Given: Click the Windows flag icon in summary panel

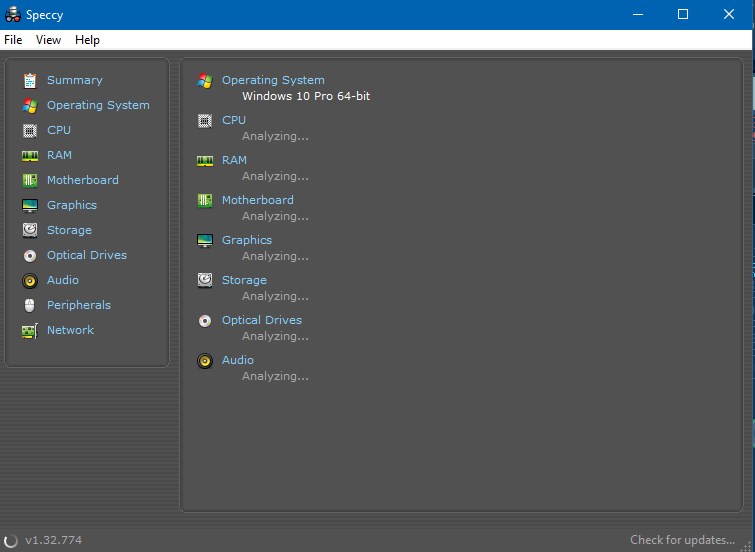Looking at the screenshot, I should point(205,81).
